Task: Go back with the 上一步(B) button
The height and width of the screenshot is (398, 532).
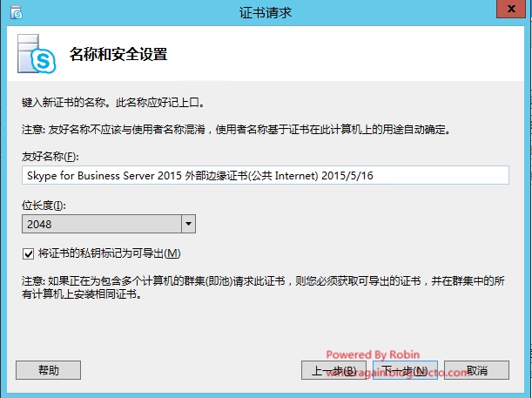Action: tap(333, 370)
